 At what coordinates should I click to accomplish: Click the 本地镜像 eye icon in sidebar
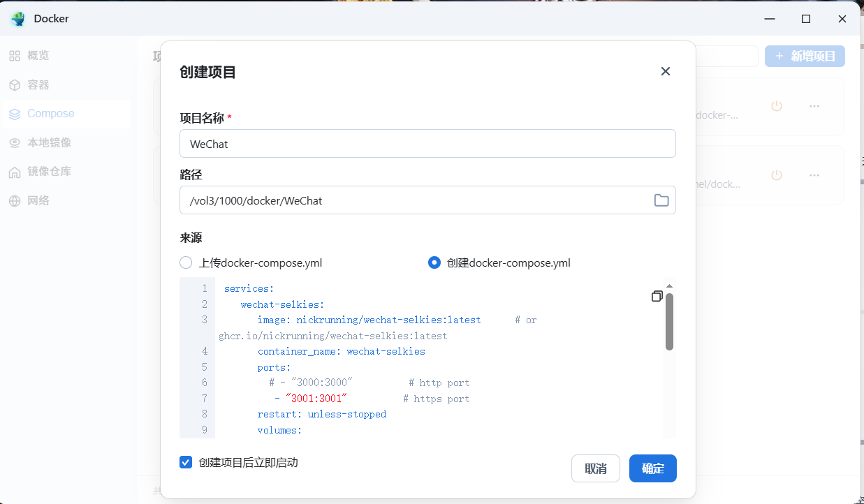pyautogui.click(x=15, y=143)
